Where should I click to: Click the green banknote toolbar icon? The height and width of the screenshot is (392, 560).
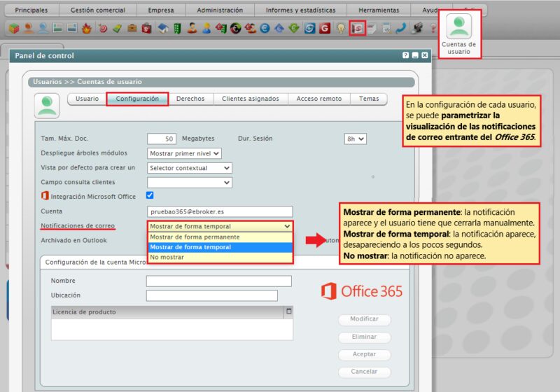[118, 28]
